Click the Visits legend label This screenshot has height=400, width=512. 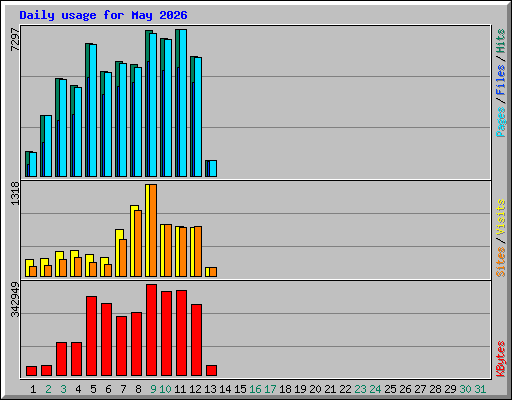click(500, 218)
